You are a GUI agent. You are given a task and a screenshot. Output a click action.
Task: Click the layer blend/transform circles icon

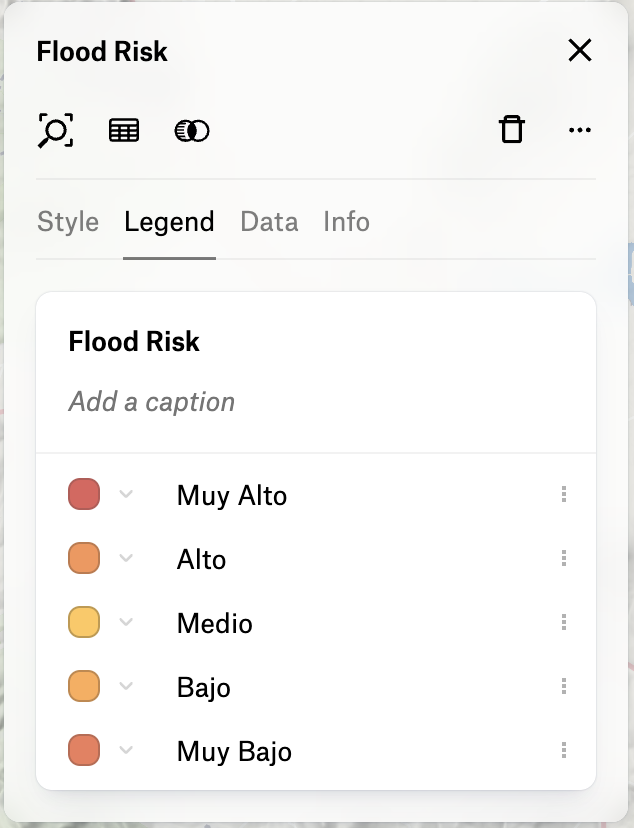[192, 131]
